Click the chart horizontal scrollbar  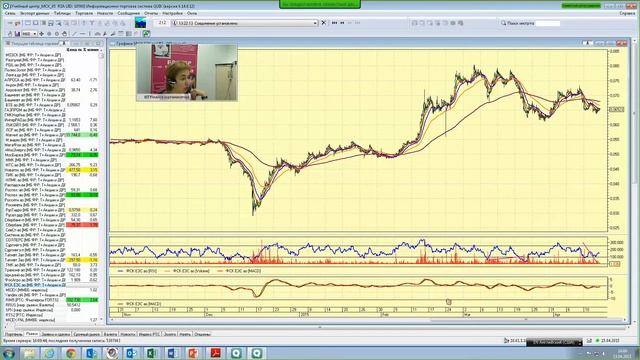pyautogui.click(x=367, y=320)
